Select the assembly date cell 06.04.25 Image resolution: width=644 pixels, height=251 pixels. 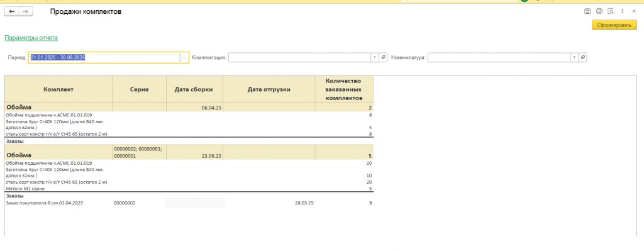[195, 107]
